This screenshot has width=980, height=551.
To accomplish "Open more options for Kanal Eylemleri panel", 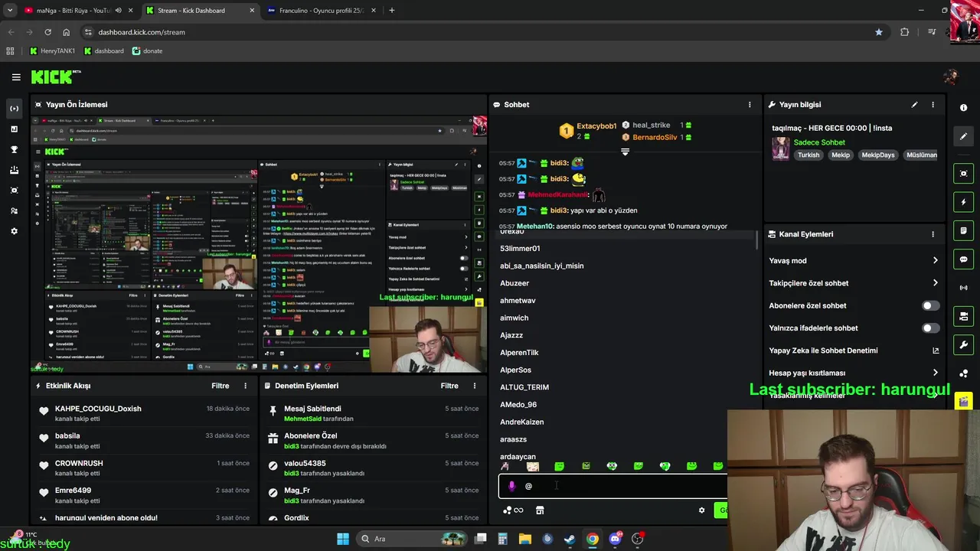I will pos(933,234).
